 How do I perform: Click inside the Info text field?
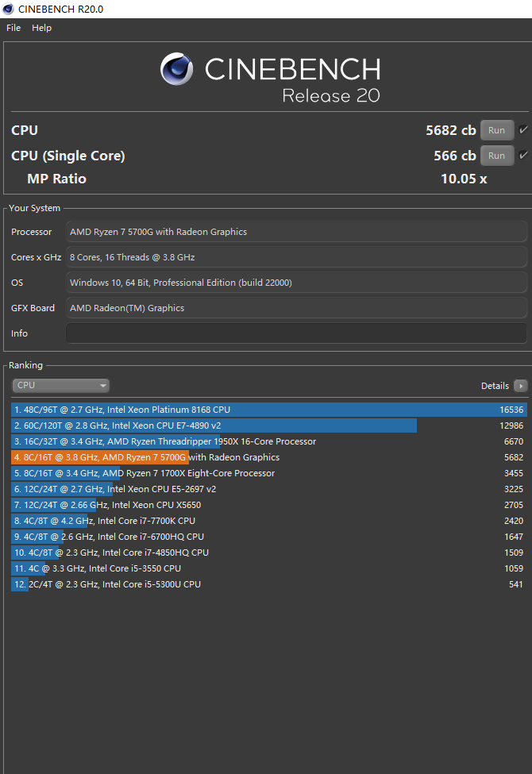coord(294,333)
